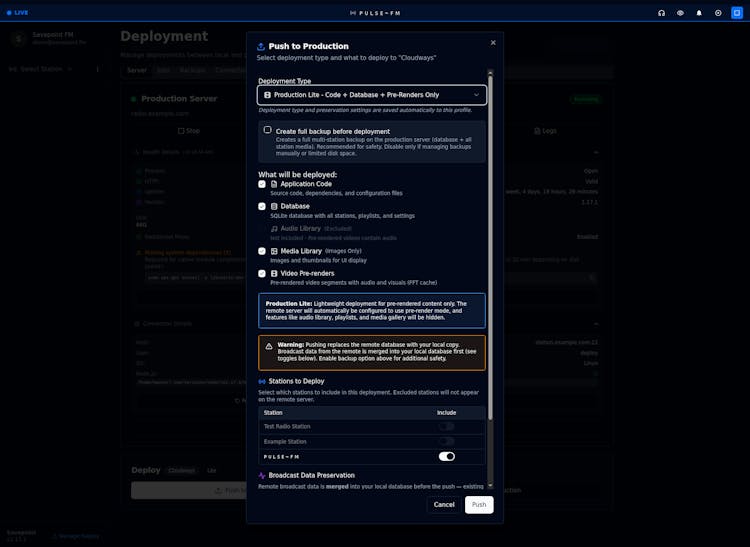Click the warning triangle icon in the alert

point(268,346)
